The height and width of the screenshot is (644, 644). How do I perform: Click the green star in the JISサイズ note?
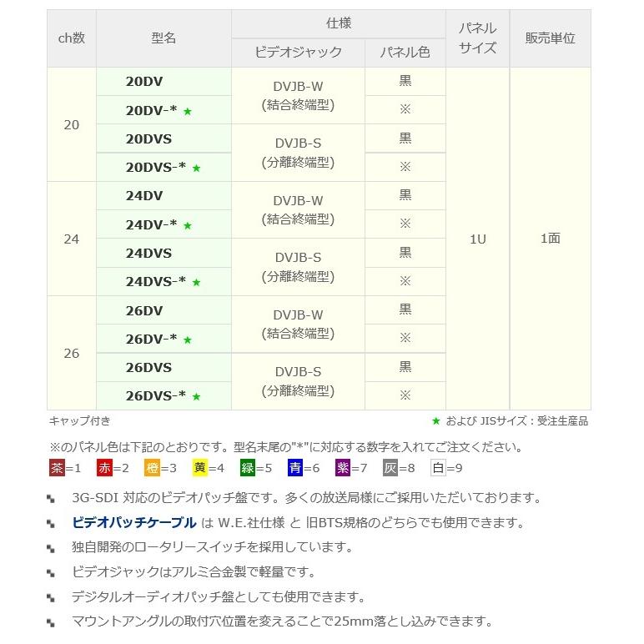[x=436, y=420]
